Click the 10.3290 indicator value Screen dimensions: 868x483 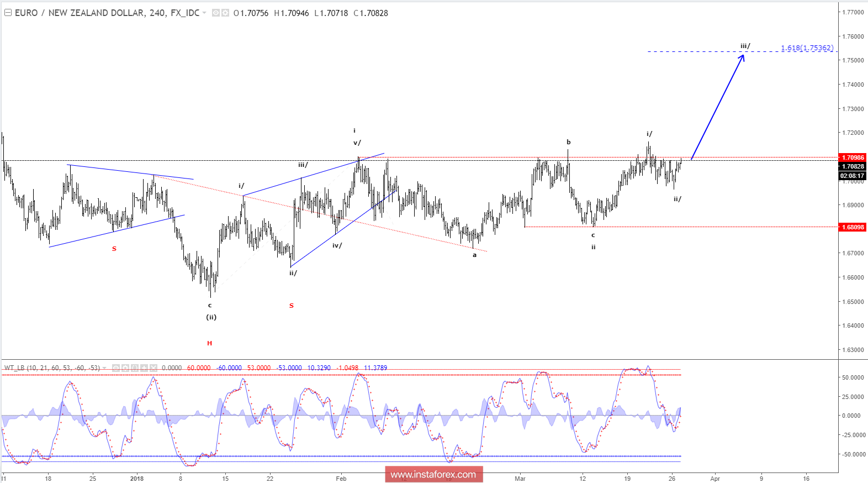tap(319, 368)
